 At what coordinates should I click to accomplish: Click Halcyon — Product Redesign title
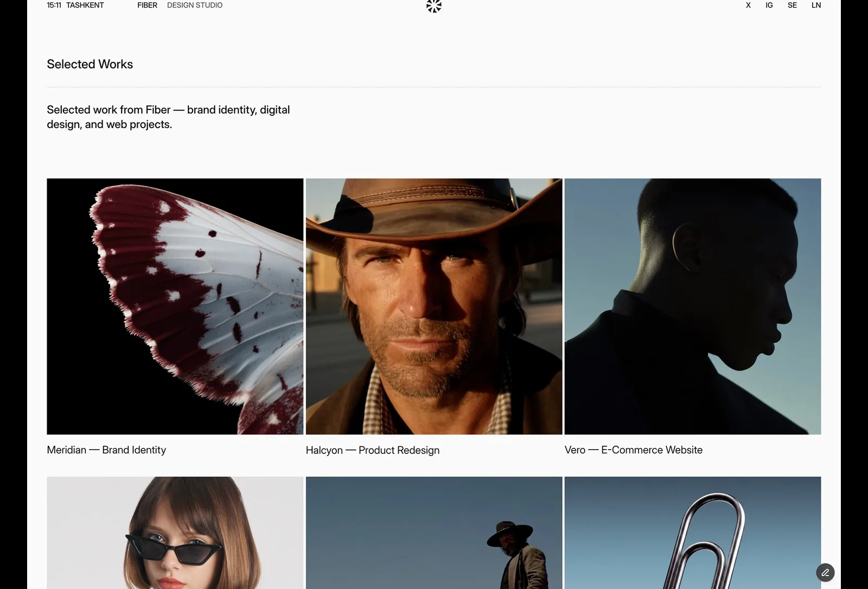pyautogui.click(x=373, y=450)
